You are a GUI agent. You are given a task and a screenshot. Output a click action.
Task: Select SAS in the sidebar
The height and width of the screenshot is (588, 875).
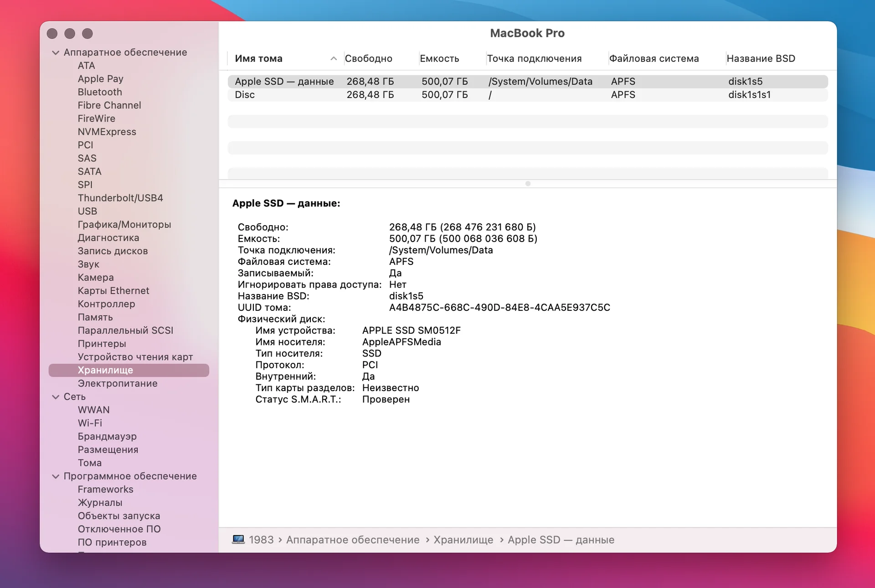[x=87, y=158]
